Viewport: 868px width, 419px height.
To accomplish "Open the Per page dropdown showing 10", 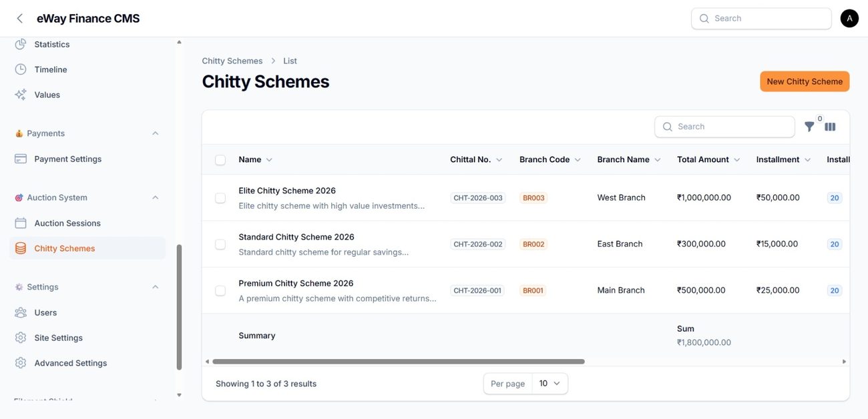I will (550, 384).
